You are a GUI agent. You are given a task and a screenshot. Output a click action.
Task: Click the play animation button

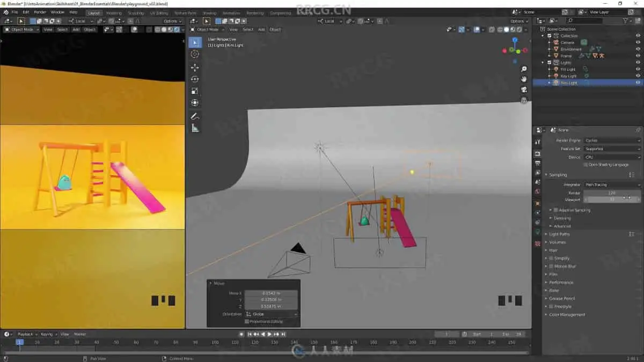pos(269,334)
